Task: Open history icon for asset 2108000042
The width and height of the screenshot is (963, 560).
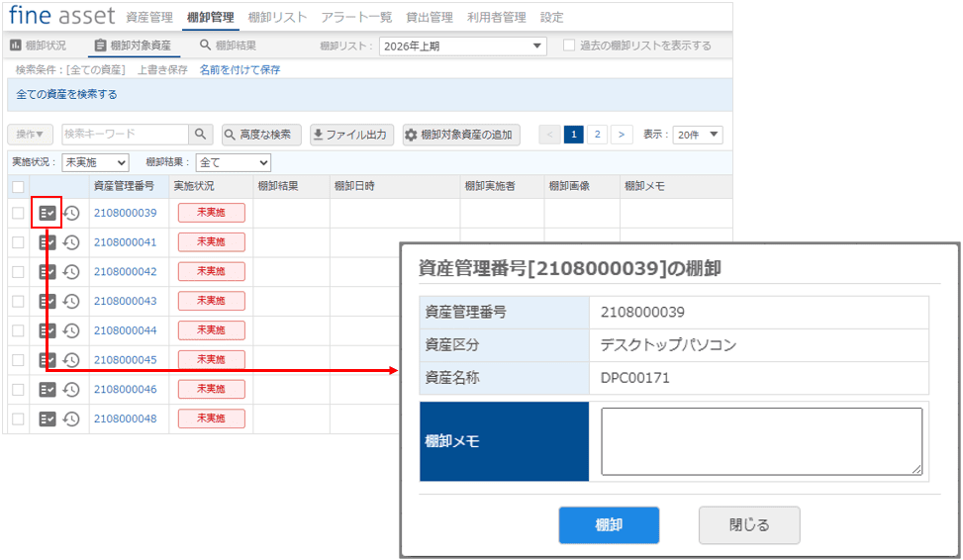Action: coord(72,272)
